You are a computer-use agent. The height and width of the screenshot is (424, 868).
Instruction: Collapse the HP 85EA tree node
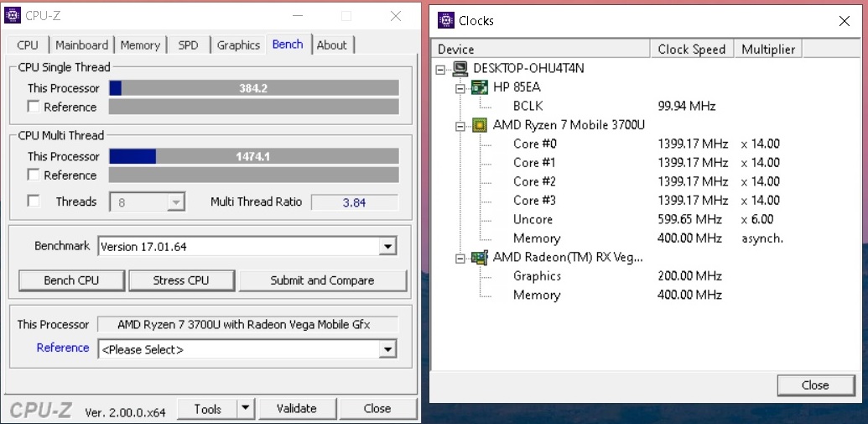point(460,88)
